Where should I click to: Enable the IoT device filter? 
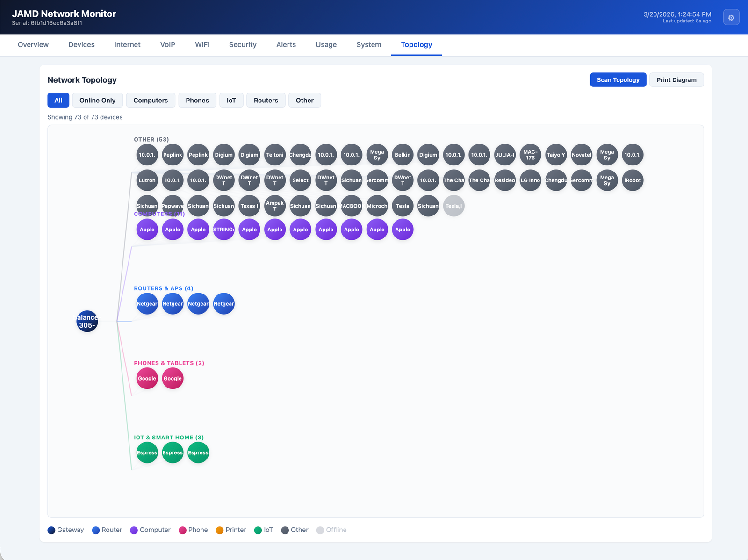pos(231,100)
